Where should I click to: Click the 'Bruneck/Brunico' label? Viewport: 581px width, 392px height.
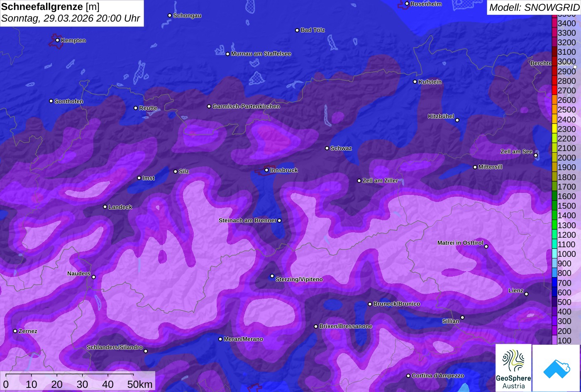click(397, 304)
